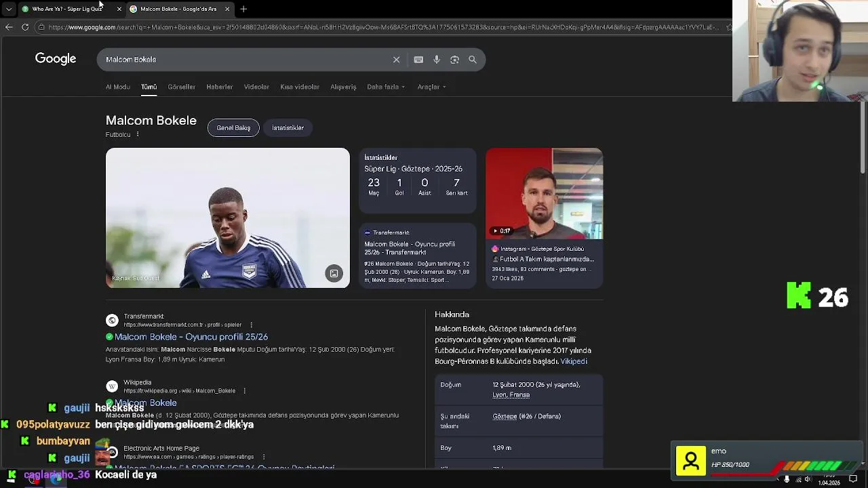The width and height of the screenshot is (868, 488).
Task: Open options menu for EA Sports result
Action: click(263, 457)
